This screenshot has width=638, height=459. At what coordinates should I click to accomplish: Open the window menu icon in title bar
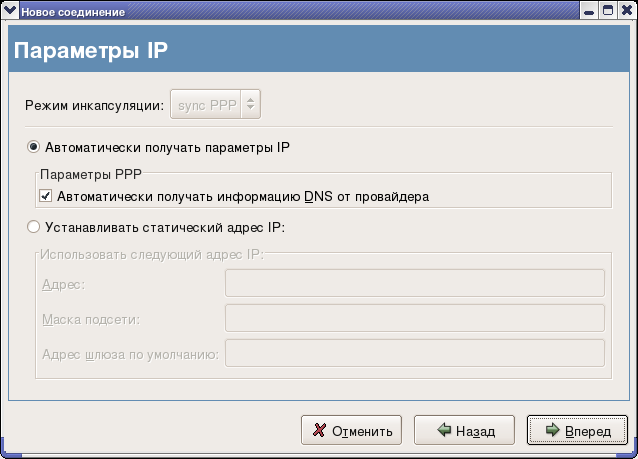[x=9, y=10]
